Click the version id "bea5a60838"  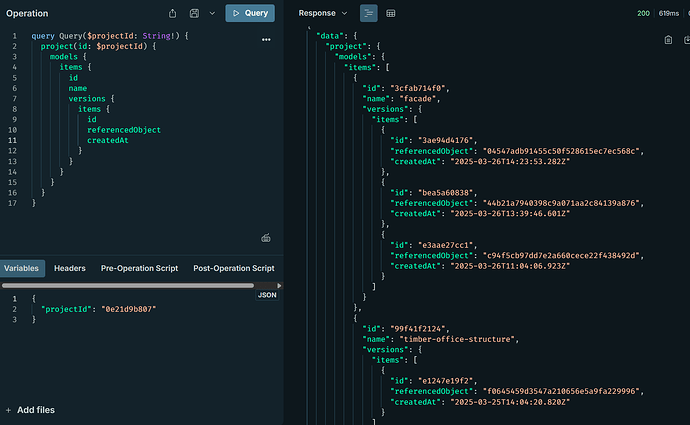click(446, 193)
